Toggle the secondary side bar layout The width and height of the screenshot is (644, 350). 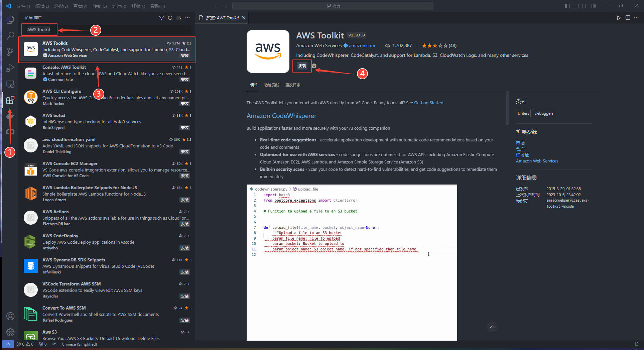tap(585, 6)
